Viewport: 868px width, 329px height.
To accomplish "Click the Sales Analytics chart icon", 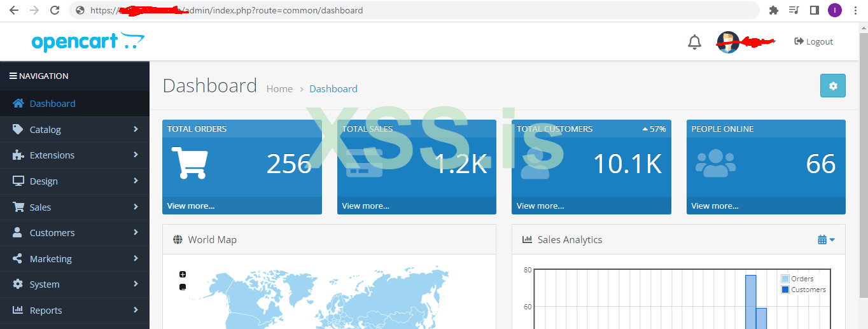I will (x=527, y=240).
